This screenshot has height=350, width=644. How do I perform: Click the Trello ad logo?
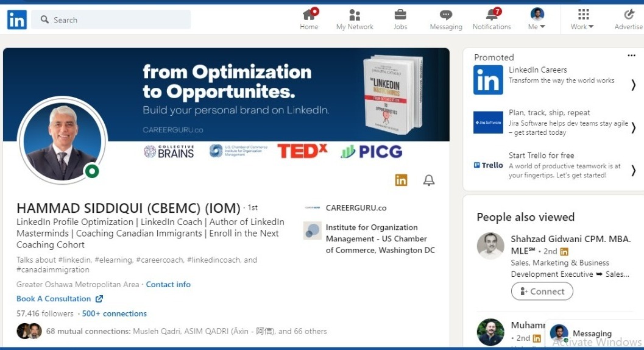(x=488, y=165)
